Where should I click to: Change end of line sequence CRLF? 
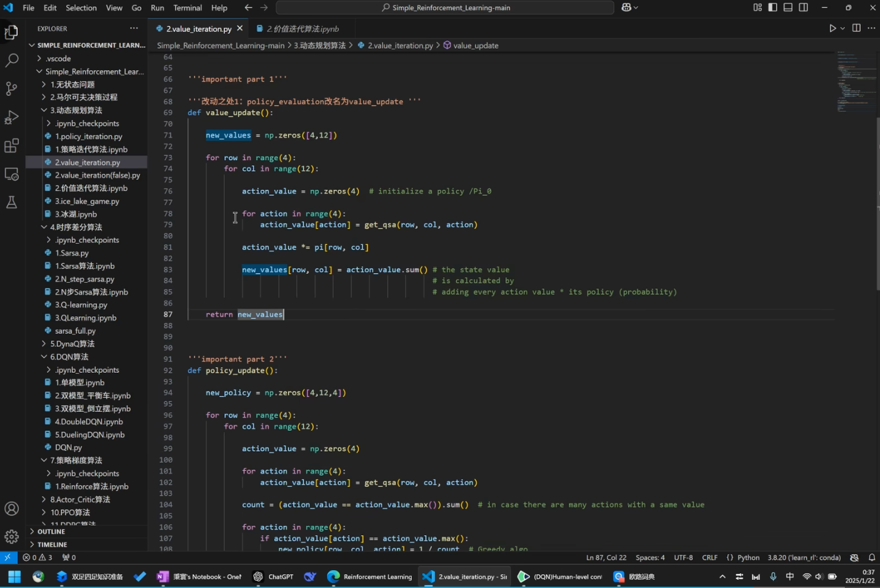pos(709,557)
